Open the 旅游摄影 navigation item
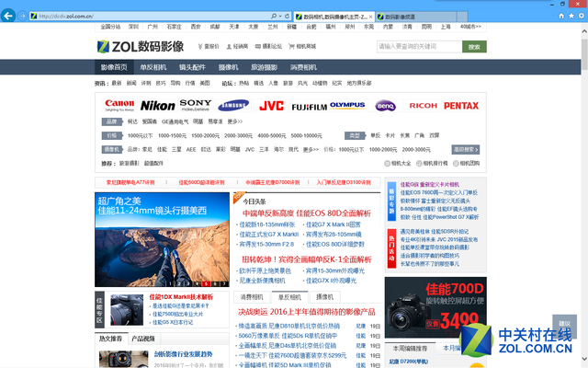The width and height of the screenshot is (588, 368). click(x=265, y=67)
